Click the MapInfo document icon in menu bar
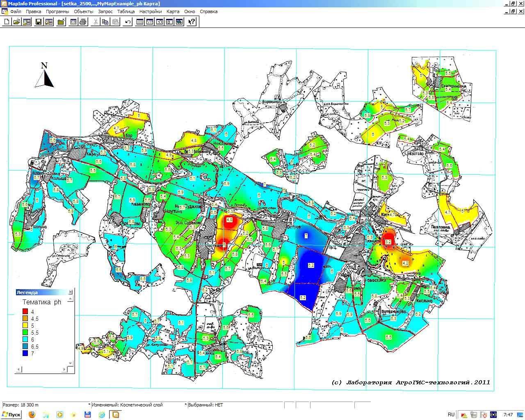Viewport: 525px width, 420px height. click(4, 11)
